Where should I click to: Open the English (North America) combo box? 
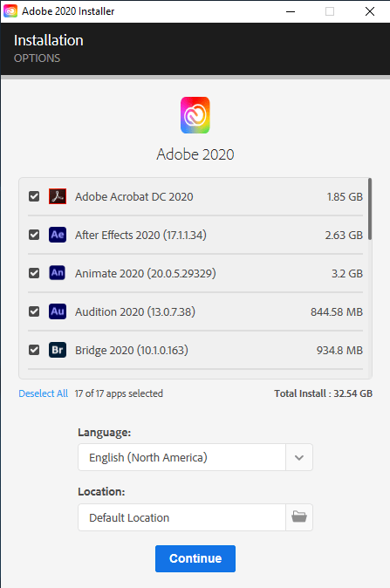[195, 457]
